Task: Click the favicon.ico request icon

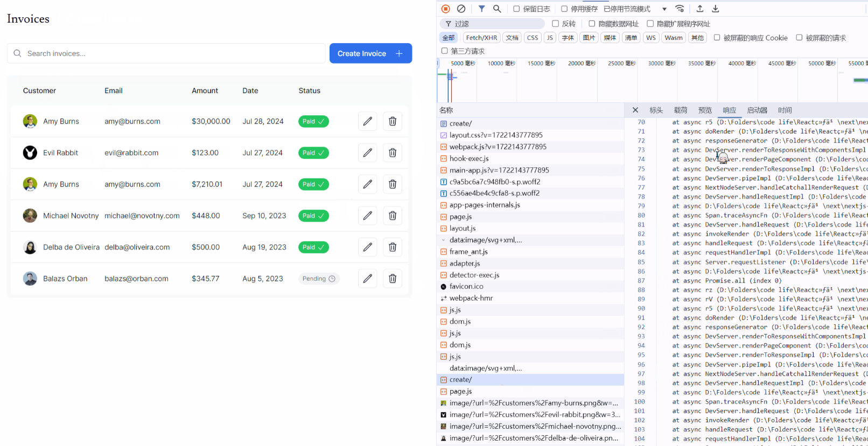Action: (x=444, y=287)
